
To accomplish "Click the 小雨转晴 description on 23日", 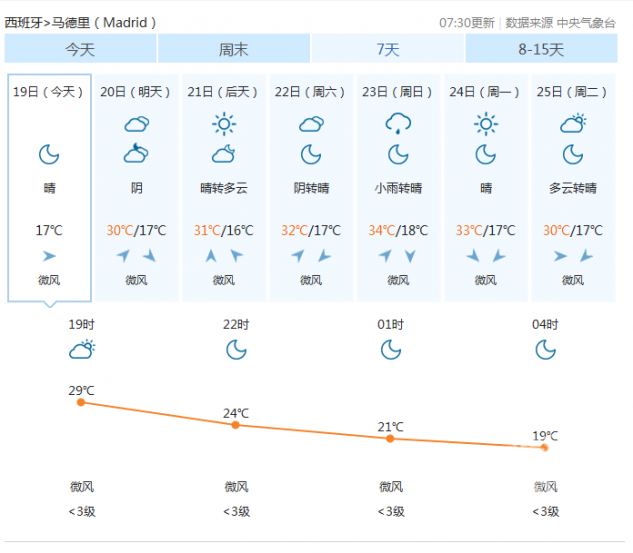I will 398,188.
